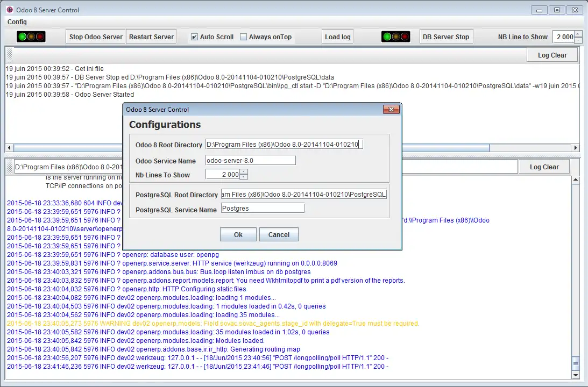Click the 'HTTP Configuring static files' log line
The height and width of the screenshot is (387, 588).
click(x=126, y=289)
